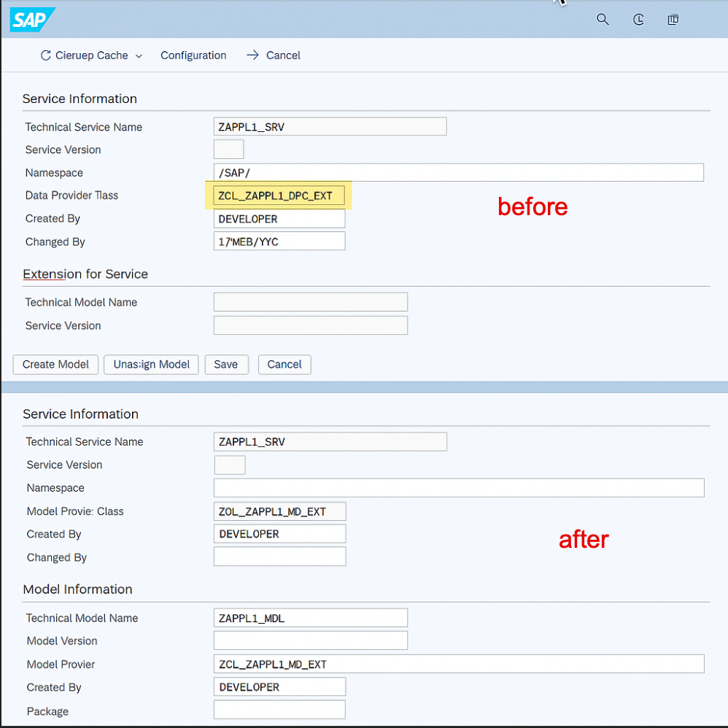Screen dimensions: 728x728
Task: Select Cancel in the top toolbar
Action: click(x=283, y=55)
